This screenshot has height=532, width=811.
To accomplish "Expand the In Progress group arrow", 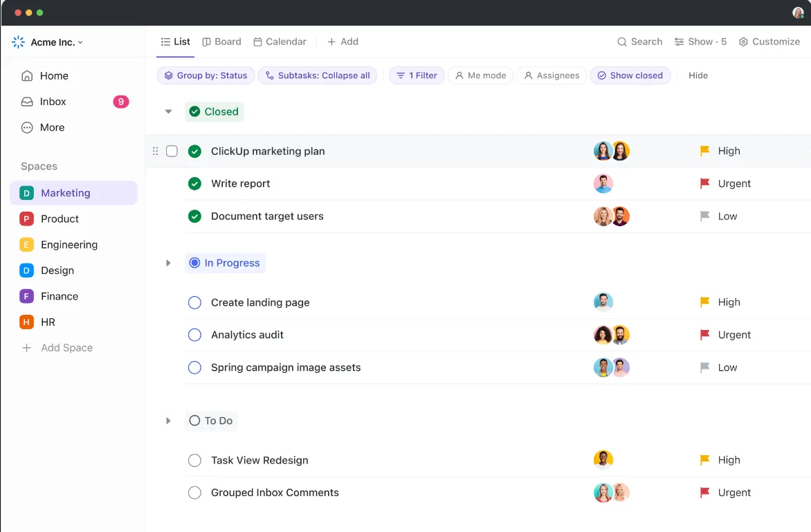I will 168,263.
